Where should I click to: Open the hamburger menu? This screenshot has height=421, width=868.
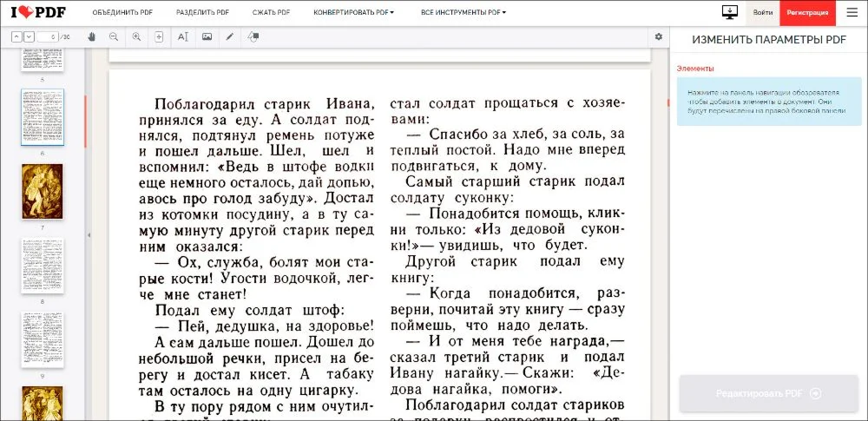[x=852, y=12]
